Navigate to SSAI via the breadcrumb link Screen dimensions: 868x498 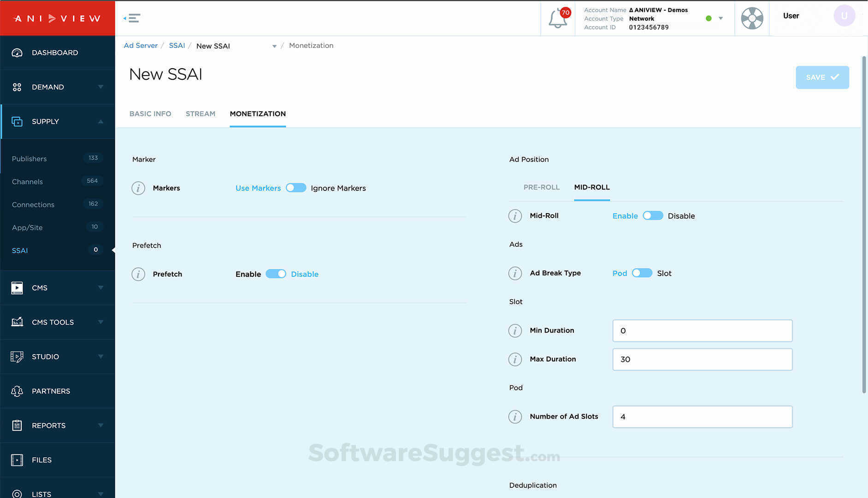pyautogui.click(x=177, y=46)
